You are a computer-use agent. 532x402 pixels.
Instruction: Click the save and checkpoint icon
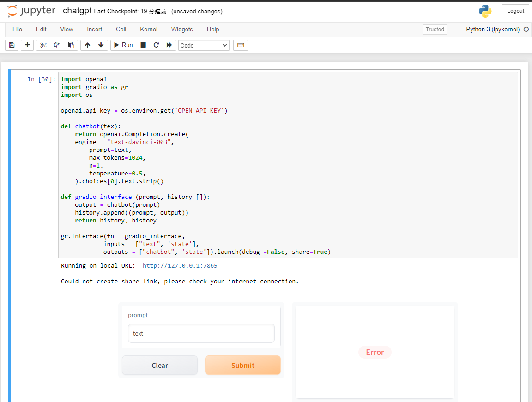coord(12,45)
